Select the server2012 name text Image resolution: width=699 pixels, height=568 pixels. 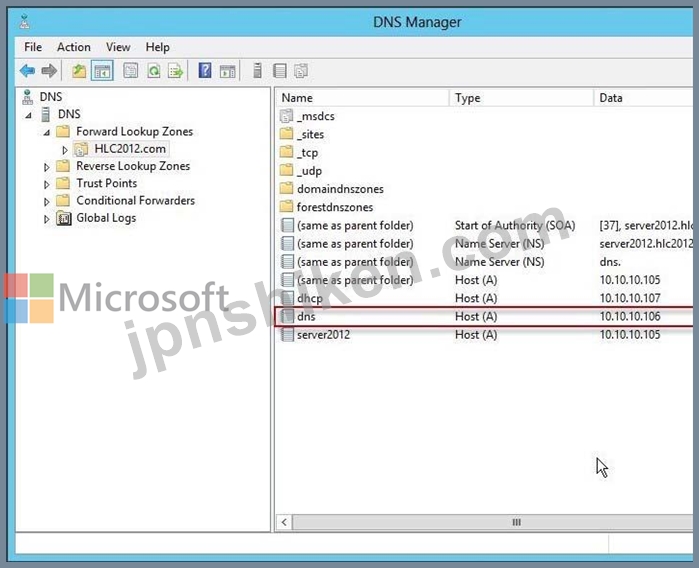point(323,335)
